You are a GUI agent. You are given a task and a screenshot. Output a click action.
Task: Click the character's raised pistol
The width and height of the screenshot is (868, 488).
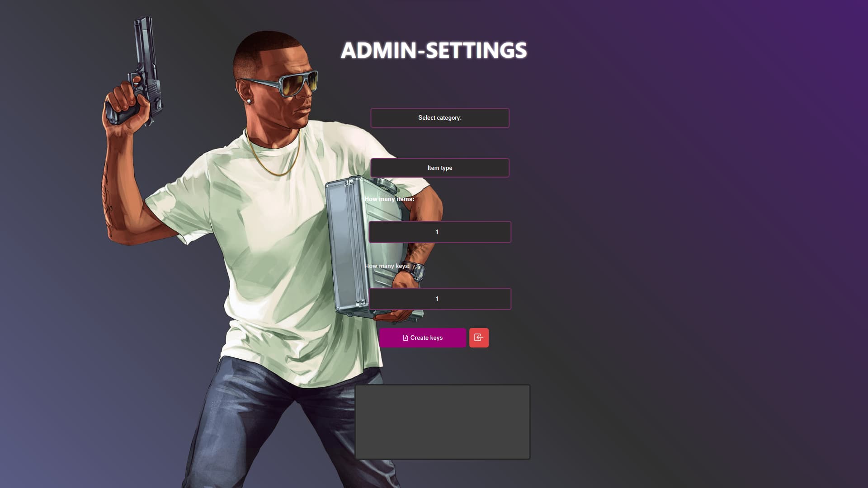139,72
